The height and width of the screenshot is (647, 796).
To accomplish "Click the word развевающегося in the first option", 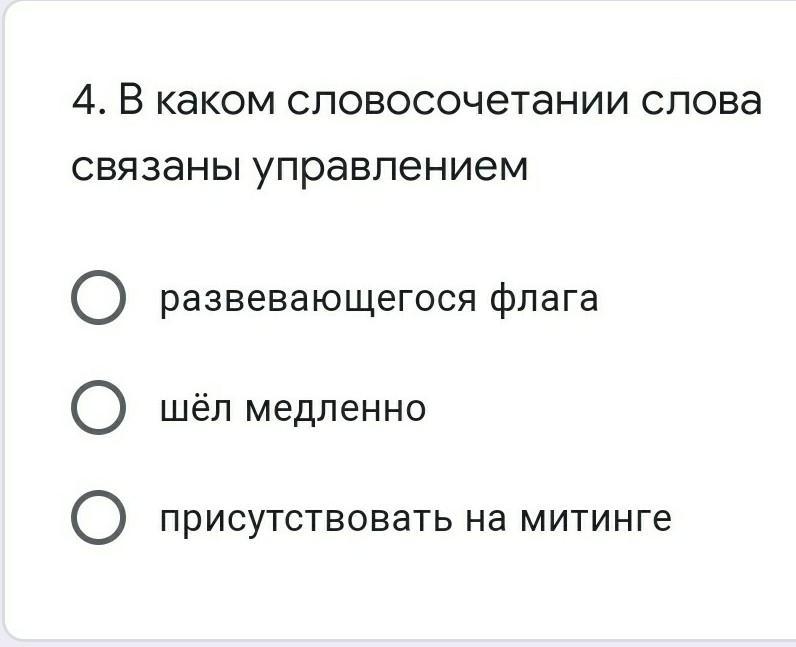I will (318, 300).
